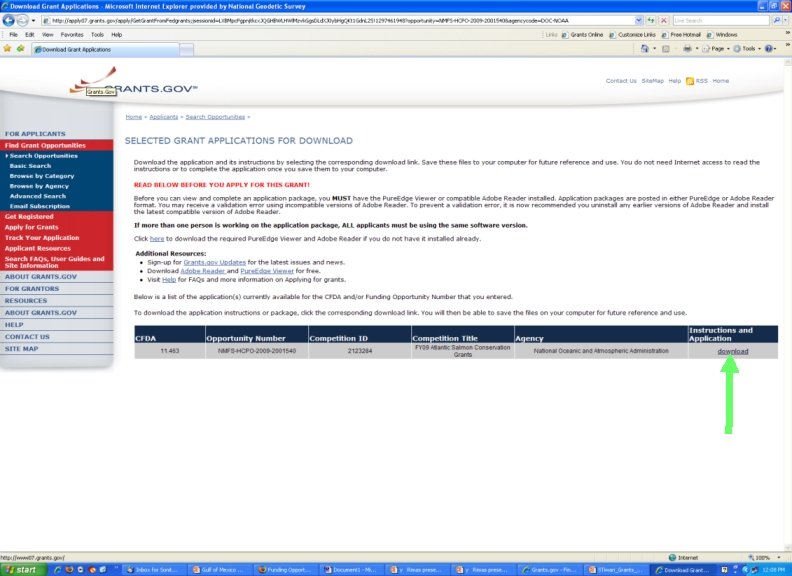The image size is (792, 576).
Task: Click the browser Forward arrow button
Action: [x=22, y=21]
